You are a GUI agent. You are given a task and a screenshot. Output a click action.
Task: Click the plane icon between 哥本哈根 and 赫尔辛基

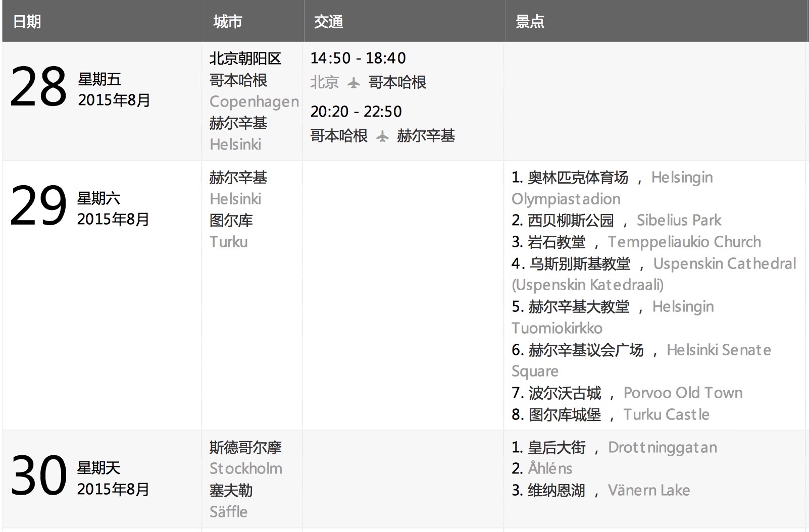[x=382, y=136]
